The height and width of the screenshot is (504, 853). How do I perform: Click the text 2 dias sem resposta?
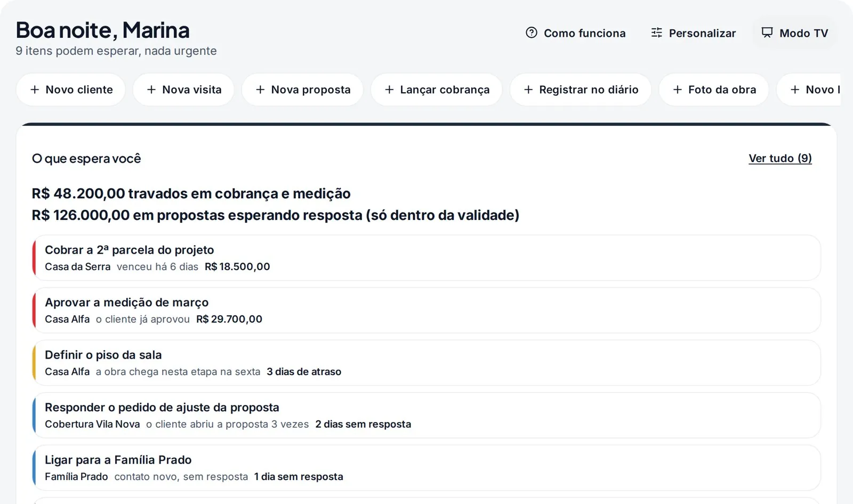[x=363, y=424]
